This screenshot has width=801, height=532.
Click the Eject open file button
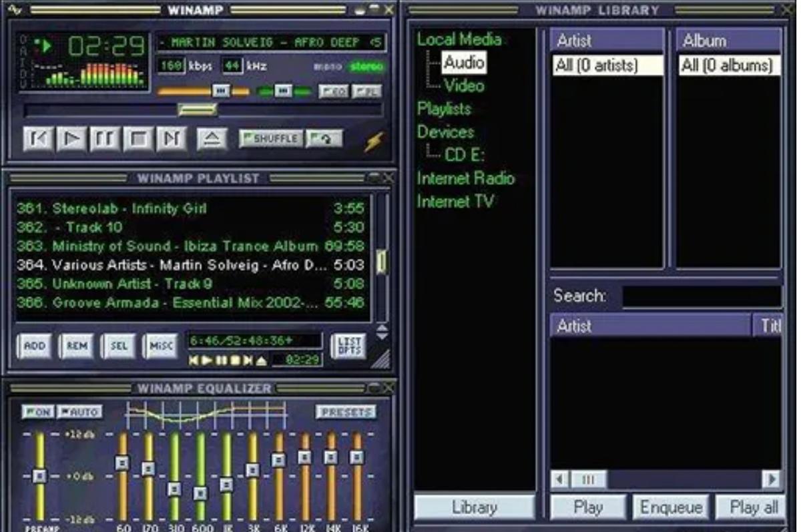point(212,139)
